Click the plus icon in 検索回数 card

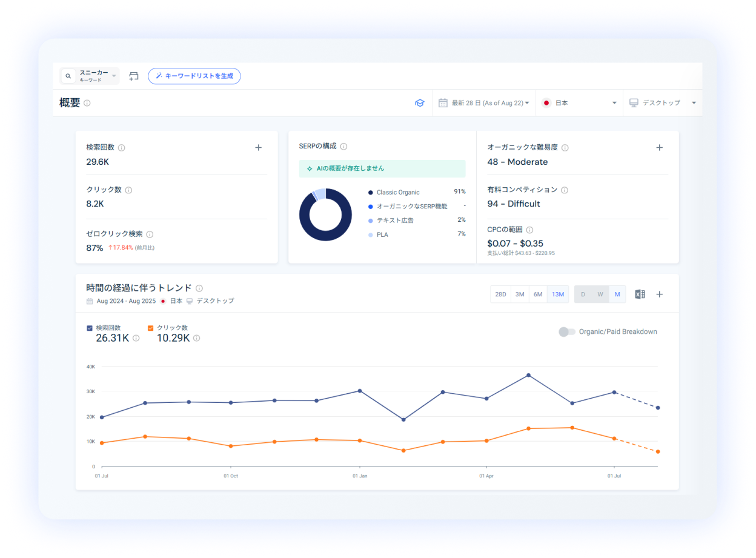click(258, 147)
